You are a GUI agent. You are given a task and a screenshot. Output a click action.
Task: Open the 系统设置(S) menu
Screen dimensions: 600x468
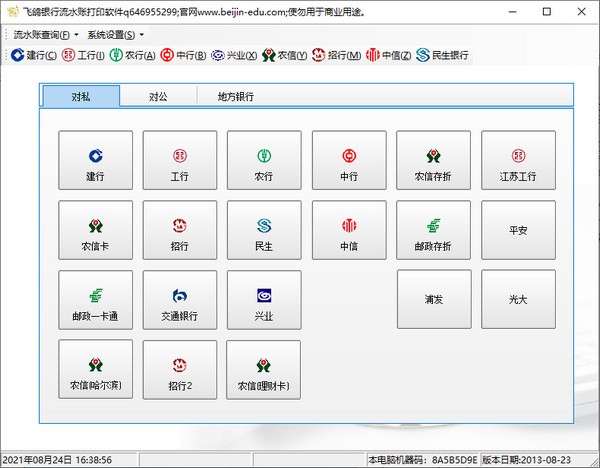click(x=115, y=35)
